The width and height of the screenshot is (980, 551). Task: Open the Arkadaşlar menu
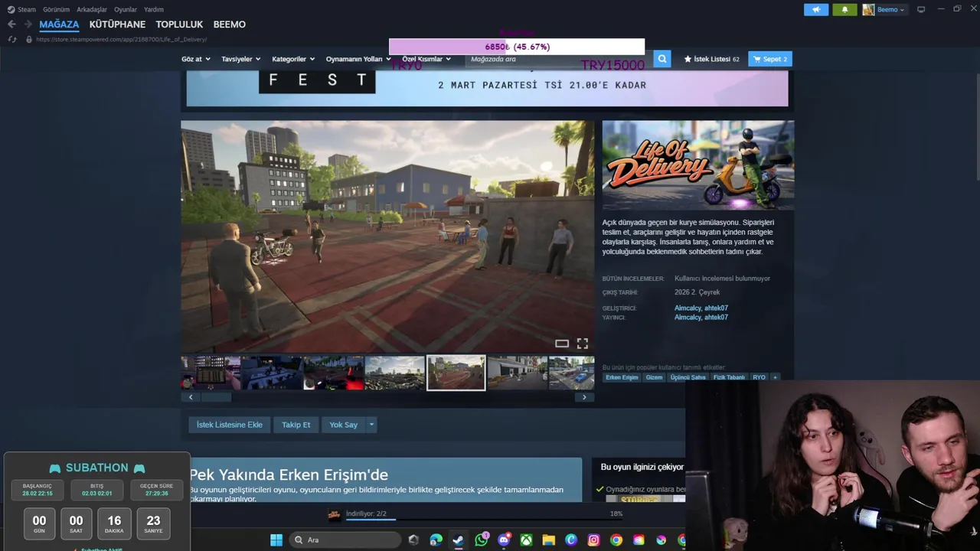(92, 9)
